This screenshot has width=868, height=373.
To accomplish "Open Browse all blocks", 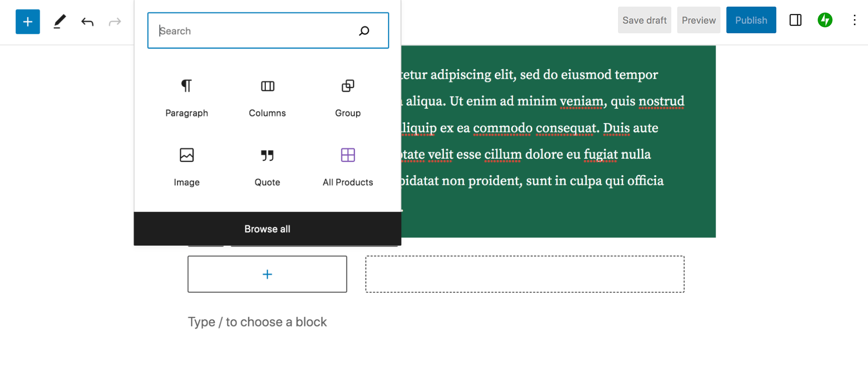I will pos(267,229).
